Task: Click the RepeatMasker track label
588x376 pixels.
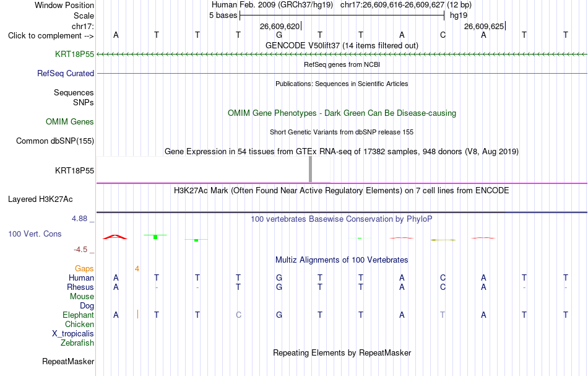Action: click(x=68, y=361)
